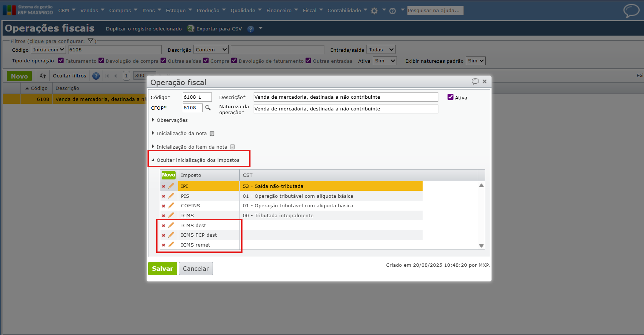The image size is (644, 335).
Task: Delete the ICMS 00 tax row
Action: pos(163,216)
